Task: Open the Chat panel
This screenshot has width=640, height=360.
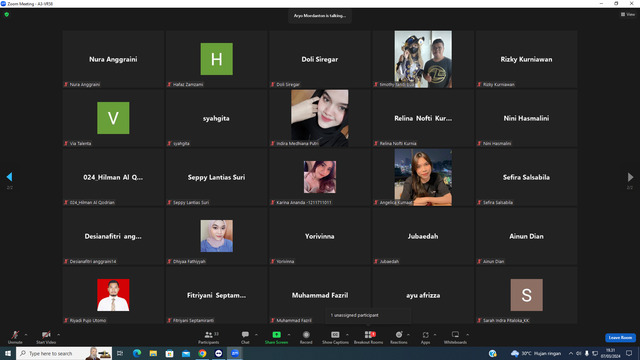Action: point(245,337)
